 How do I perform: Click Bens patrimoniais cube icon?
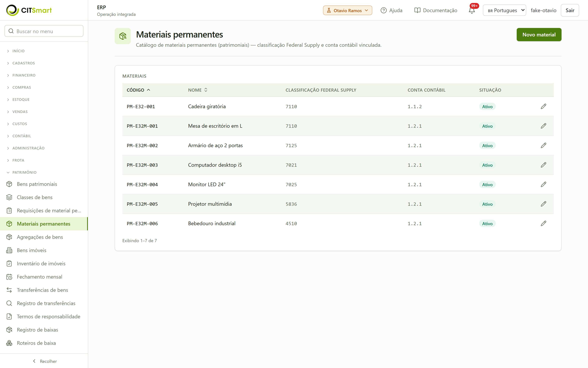pyautogui.click(x=9, y=184)
